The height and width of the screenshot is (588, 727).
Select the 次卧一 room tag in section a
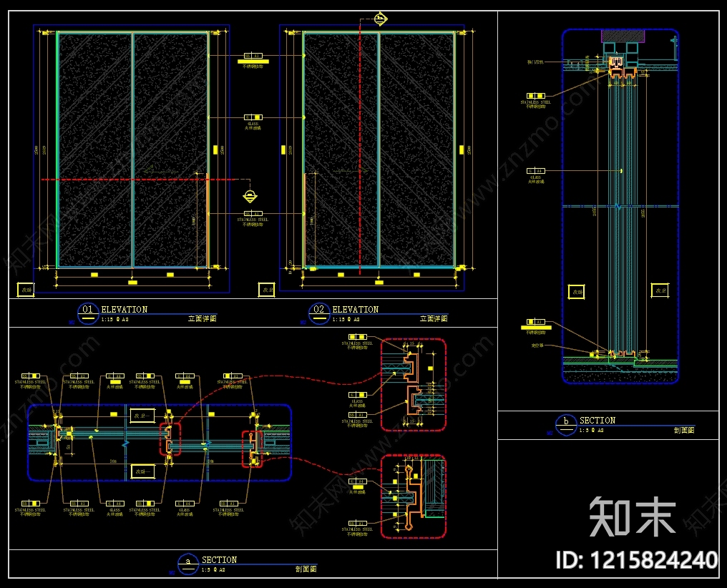pos(142,471)
